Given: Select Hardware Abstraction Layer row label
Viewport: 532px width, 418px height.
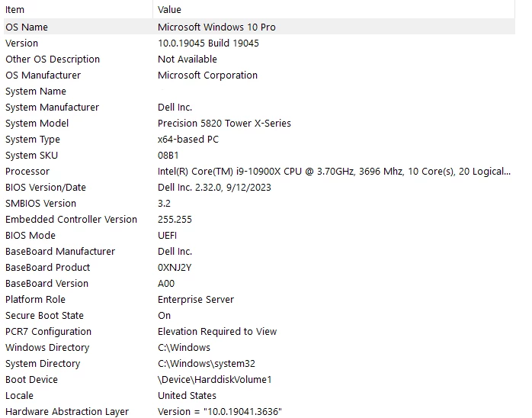Looking at the screenshot, I should click(x=67, y=411).
